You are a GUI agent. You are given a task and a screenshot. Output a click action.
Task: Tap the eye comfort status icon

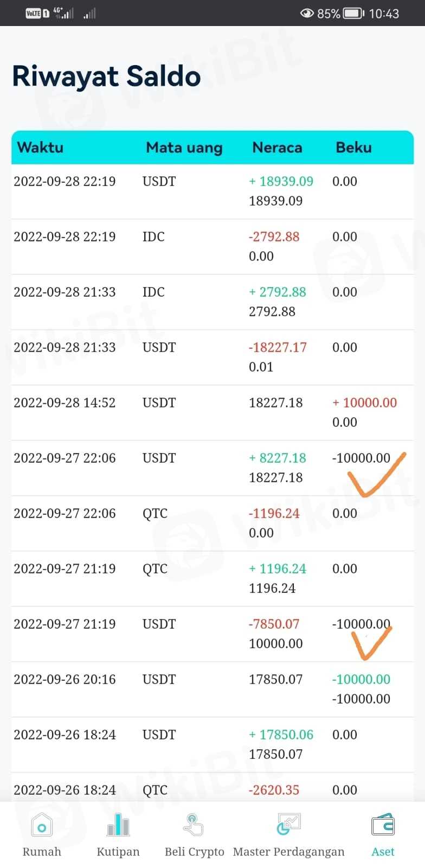(x=307, y=13)
